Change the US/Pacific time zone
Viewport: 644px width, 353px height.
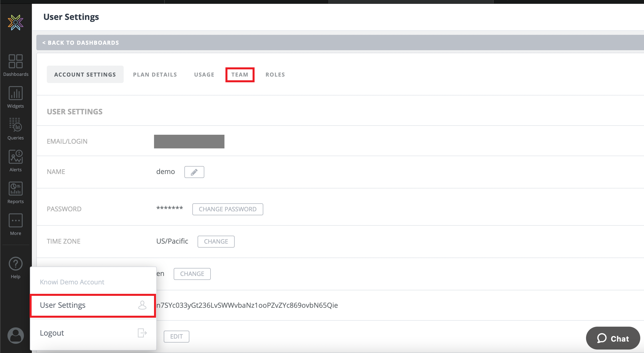coord(216,241)
